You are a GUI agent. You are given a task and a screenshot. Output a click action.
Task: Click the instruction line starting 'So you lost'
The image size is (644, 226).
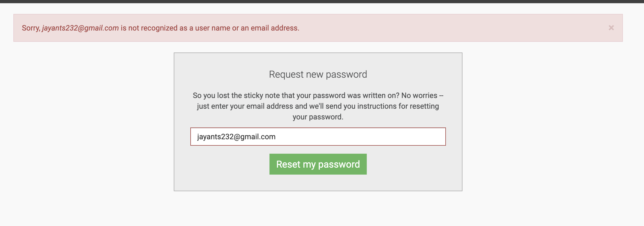click(x=318, y=95)
